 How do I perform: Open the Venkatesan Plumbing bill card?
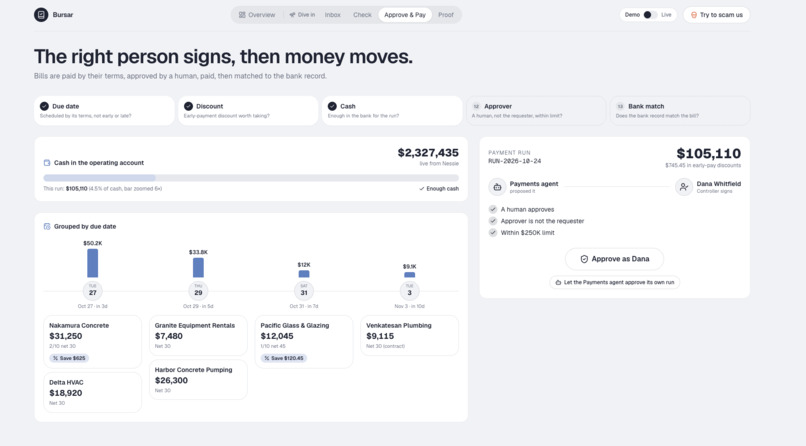tap(410, 336)
